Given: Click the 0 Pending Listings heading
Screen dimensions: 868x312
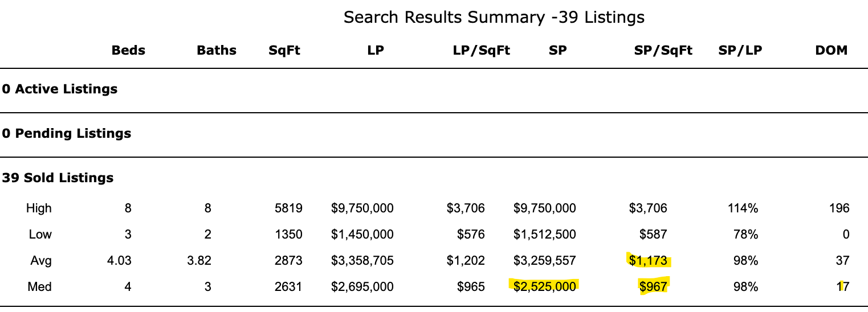Looking at the screenshot, I should [x=66, y=133].
